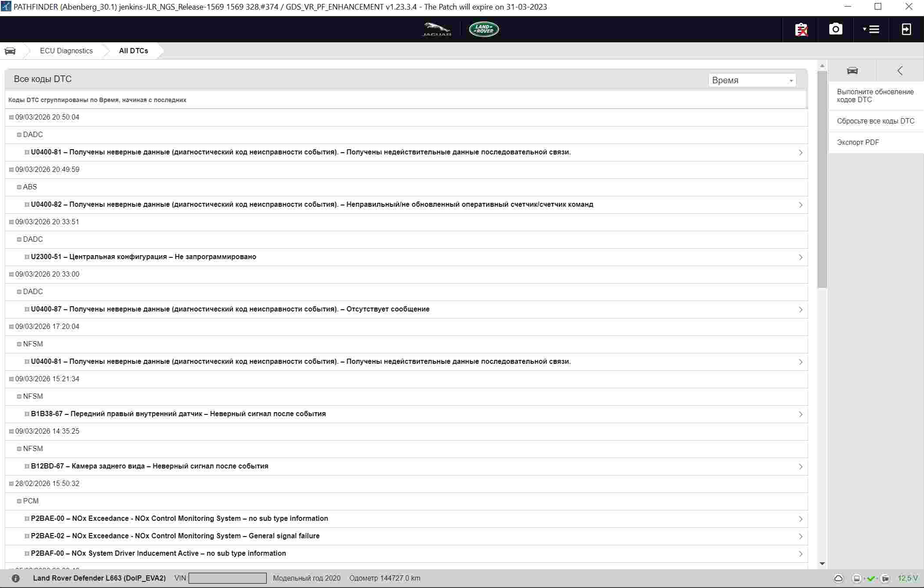Click the car icon in right panel
Image resolution: width=924 pixels, height=588 pixels.
coord(852,71)
